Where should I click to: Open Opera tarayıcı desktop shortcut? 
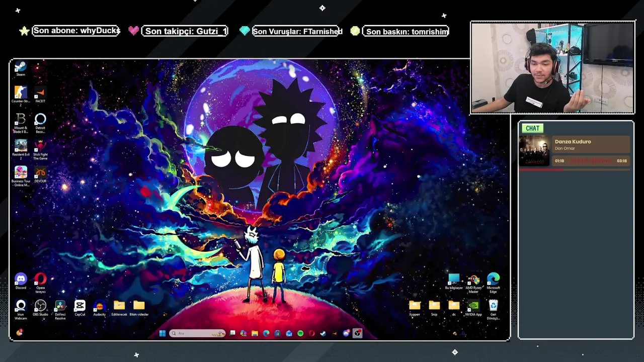40,283
